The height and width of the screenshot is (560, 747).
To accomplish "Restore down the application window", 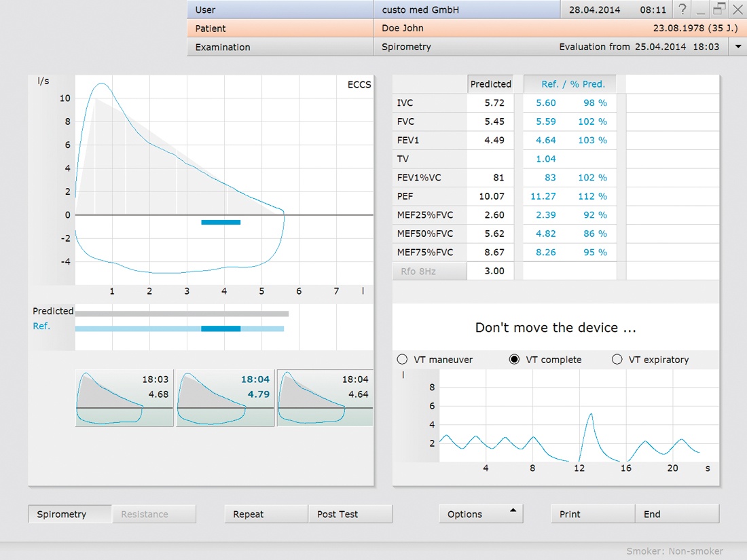I will coord(719,9).
